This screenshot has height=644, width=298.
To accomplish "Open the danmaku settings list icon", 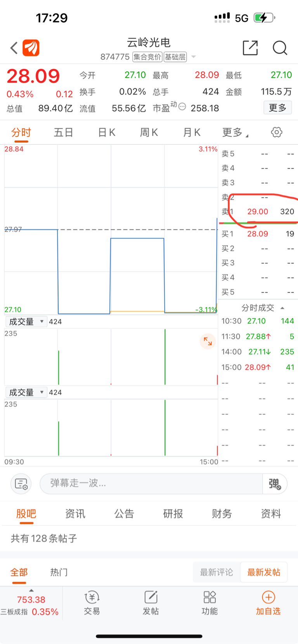I will coord(21,484).
